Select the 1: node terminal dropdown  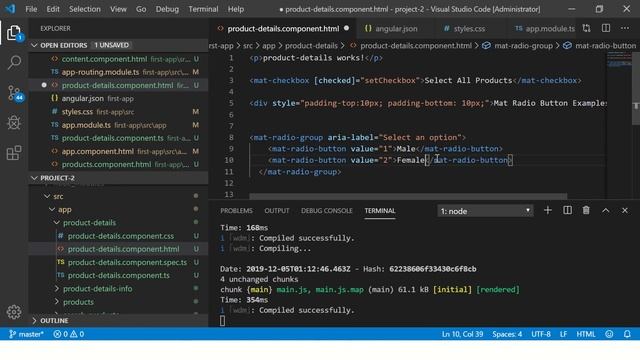485,211
